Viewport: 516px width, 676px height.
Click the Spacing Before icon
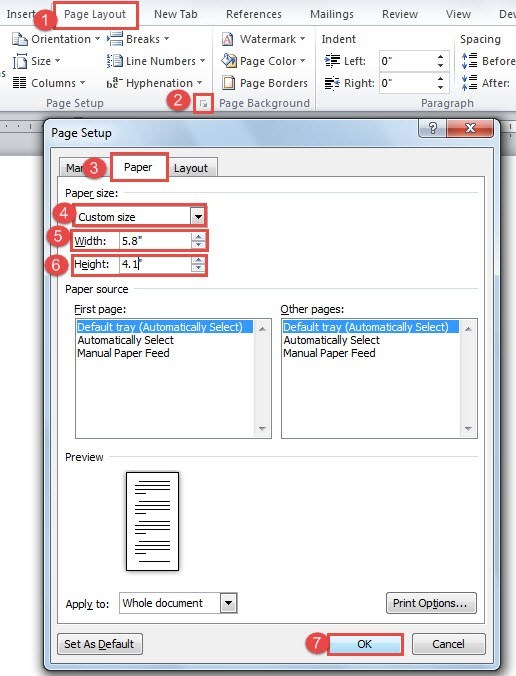[469, 61]
